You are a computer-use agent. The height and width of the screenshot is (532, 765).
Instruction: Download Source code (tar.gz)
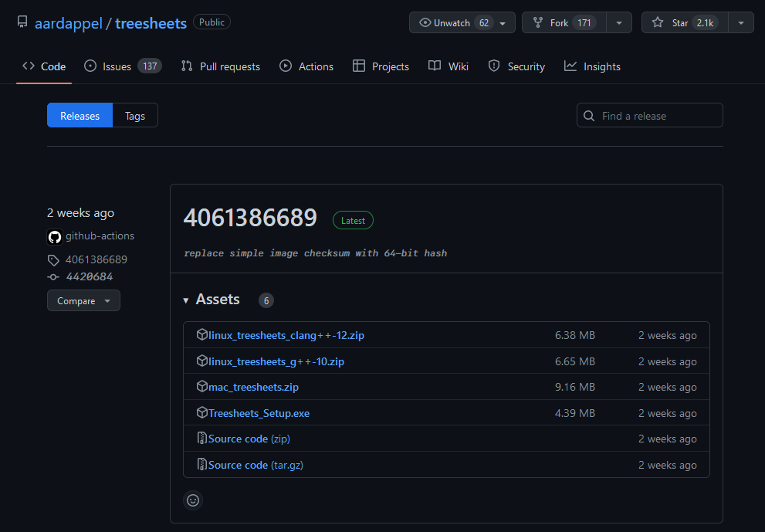coord(256,465)
